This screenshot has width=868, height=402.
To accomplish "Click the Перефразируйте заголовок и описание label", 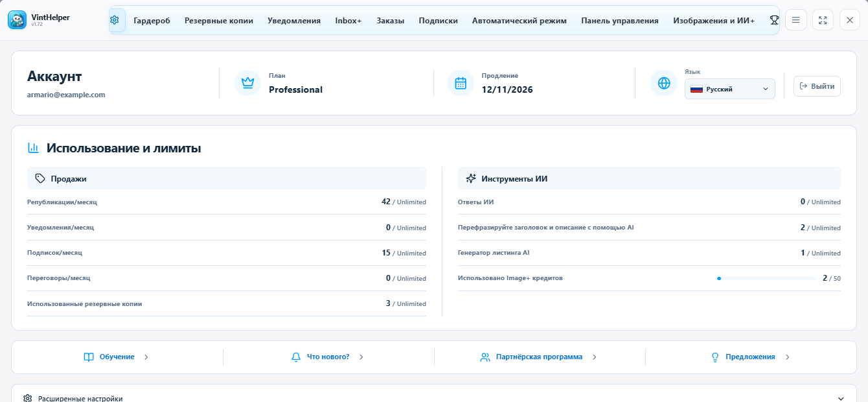I will pos(546,228).
